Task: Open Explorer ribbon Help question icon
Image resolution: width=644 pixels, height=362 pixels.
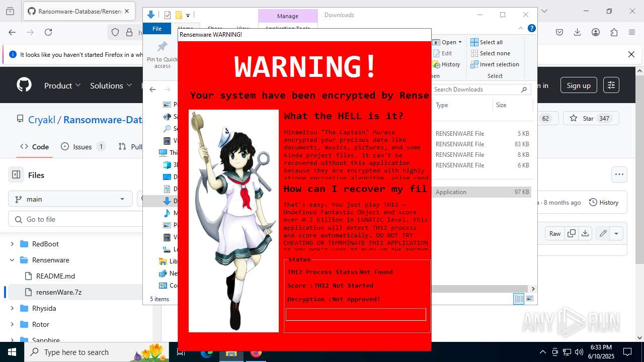Action: tap(532, 29)
